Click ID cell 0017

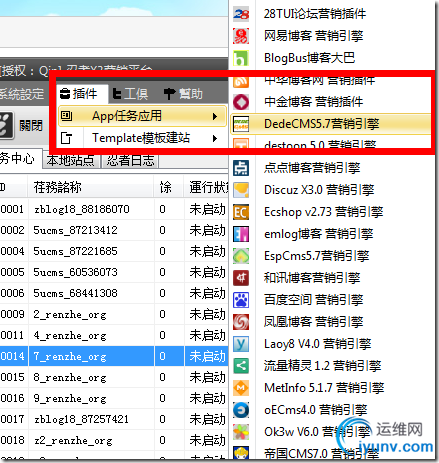pyautogui.click(x=12, y=419)
